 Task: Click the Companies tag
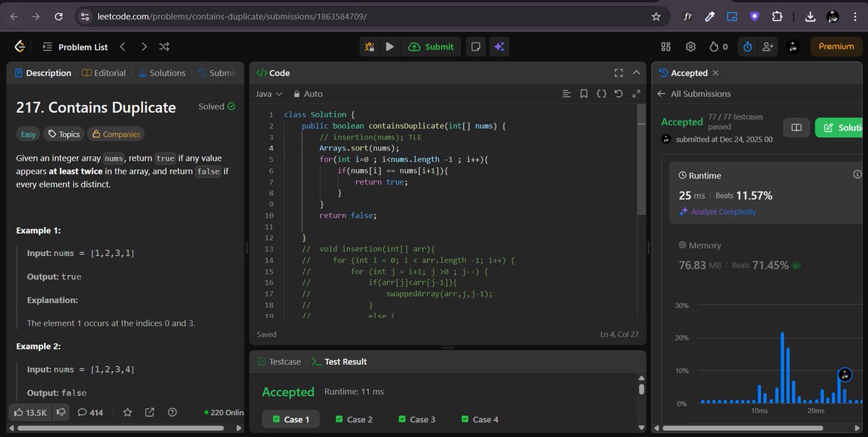(116, 134)
